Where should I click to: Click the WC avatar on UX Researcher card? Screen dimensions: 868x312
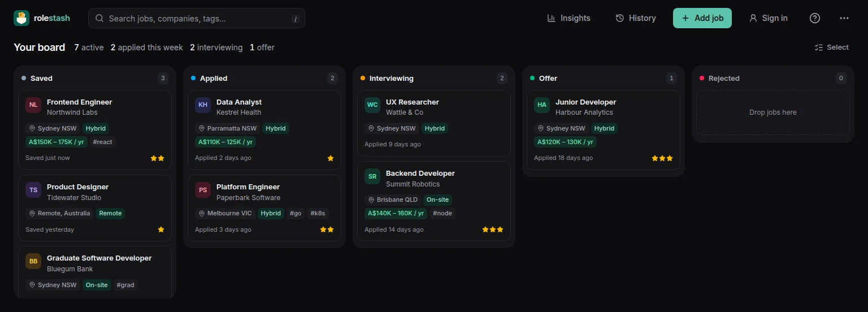(372, 105)
